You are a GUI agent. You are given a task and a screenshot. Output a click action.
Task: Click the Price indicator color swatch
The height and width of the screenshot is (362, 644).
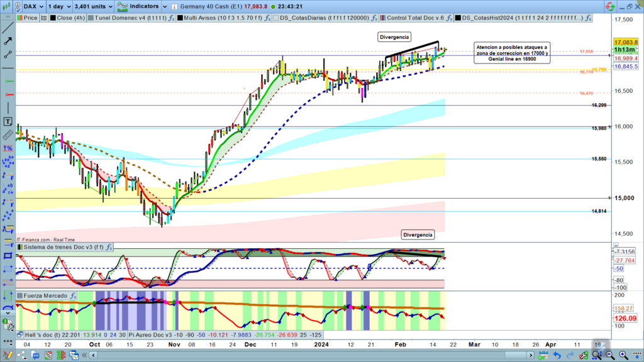coord(19,18)
